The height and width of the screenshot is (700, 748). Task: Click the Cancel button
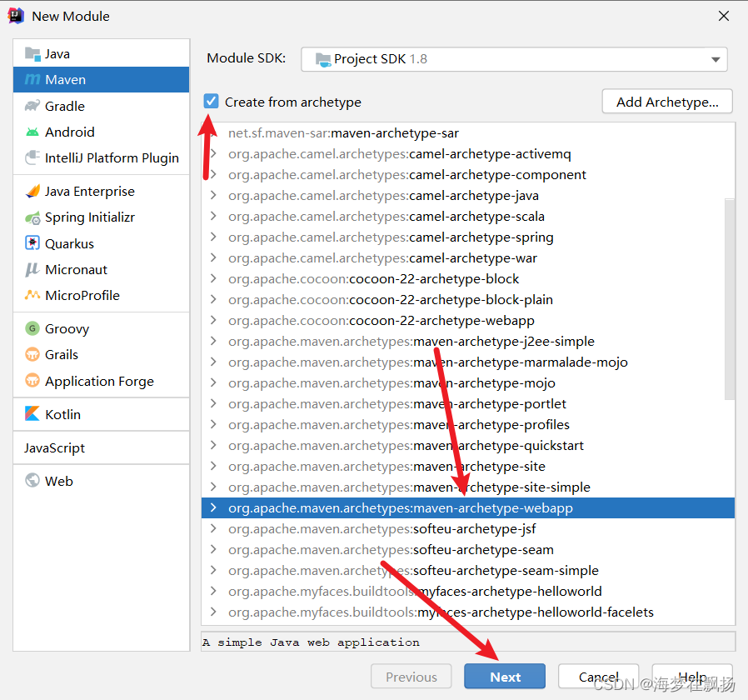[x=598, y=676]
